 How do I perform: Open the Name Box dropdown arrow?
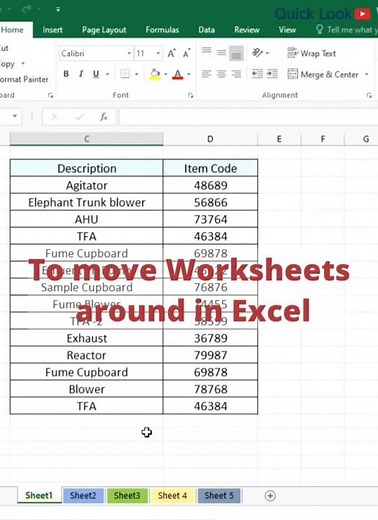tap(15, 116)
